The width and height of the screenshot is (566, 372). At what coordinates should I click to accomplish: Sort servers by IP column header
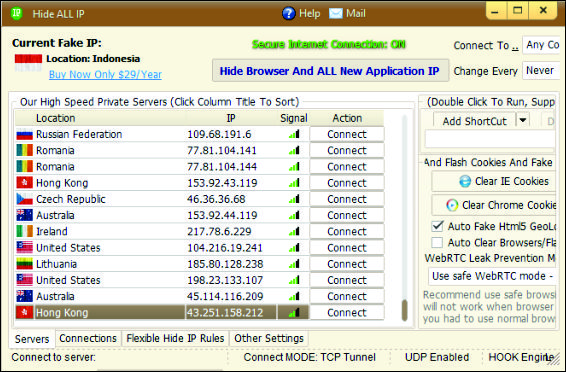click(231, 118)
